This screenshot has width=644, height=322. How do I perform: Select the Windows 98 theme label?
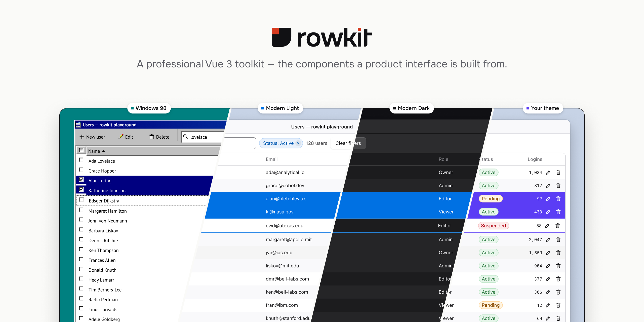pos(149,108)
